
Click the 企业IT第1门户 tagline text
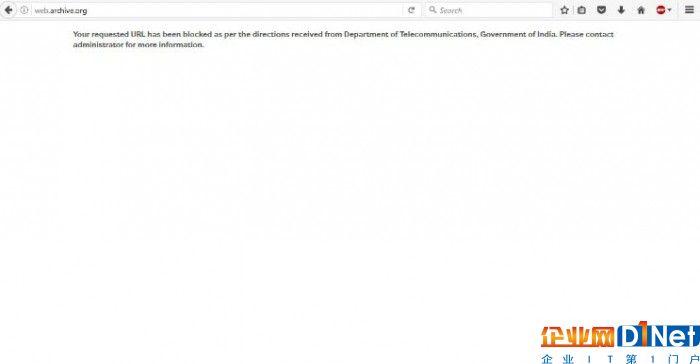pos(620,359)
